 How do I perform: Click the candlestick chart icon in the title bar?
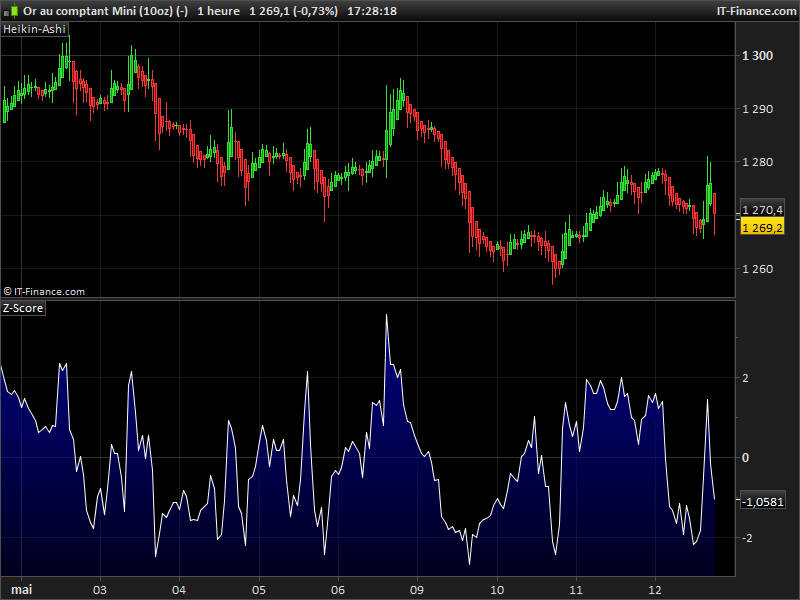[x=11, y=10]
